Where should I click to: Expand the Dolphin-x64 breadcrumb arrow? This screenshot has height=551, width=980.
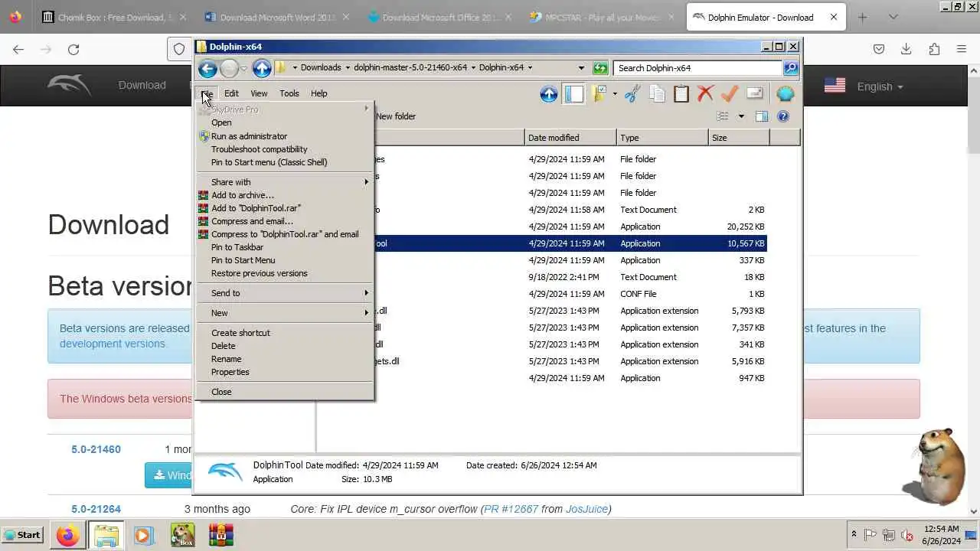(530, 68)
